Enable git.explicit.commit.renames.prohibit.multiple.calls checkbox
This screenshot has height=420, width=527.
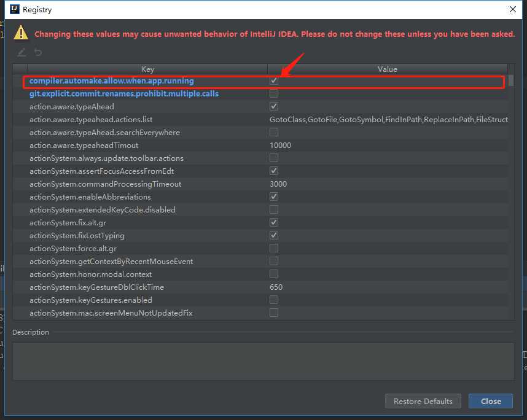tap(274, 93)
